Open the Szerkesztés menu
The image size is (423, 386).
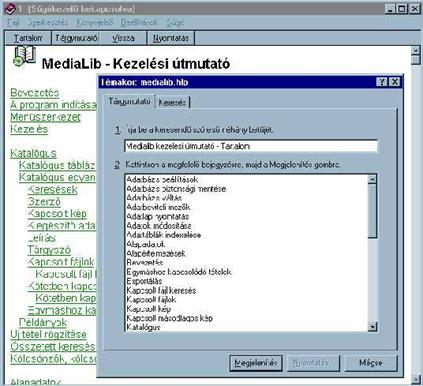click(x=48, y=23)
